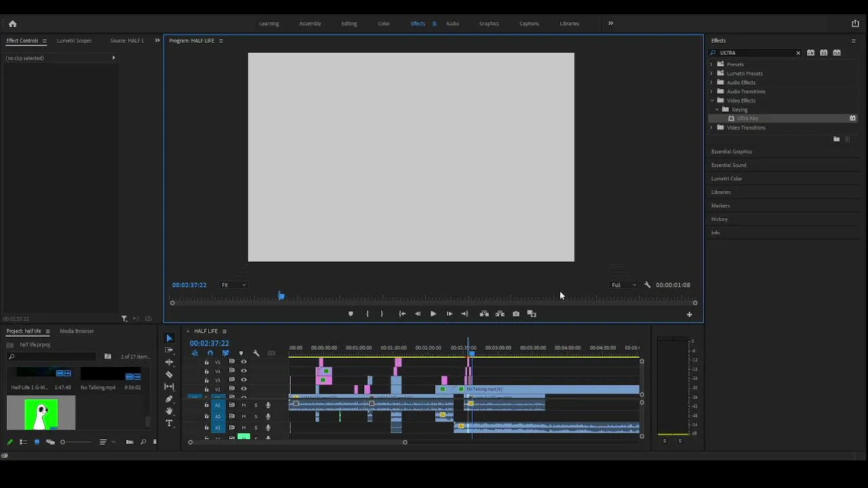Expand Audio Effects folder

[x=711, y=83]
